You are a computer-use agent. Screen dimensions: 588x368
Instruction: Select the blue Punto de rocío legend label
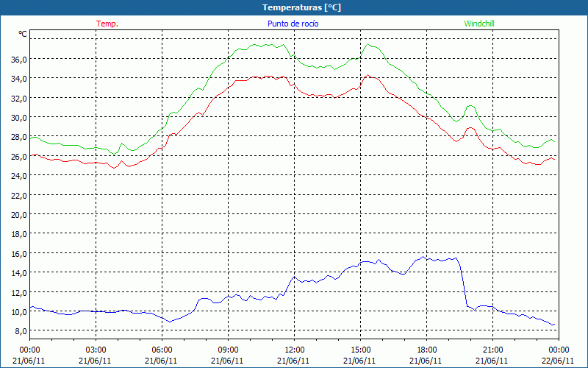pyautogui.click(x=293, y=24)
